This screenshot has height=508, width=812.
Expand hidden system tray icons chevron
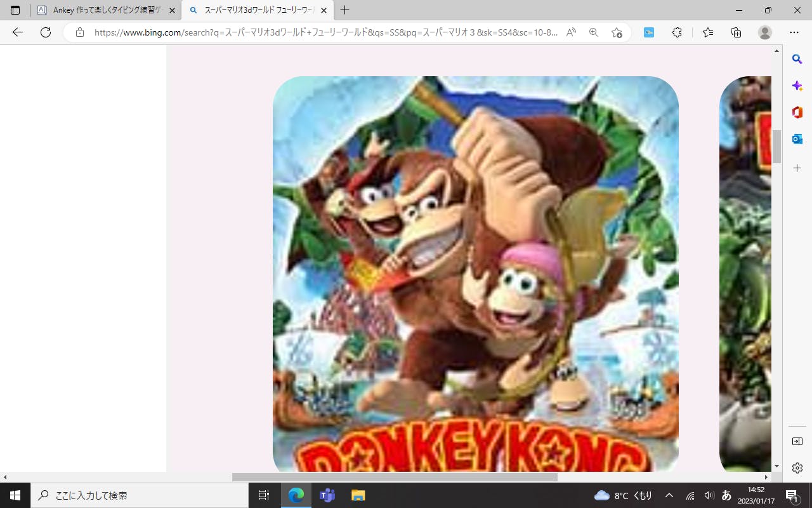(x=669, y=495)
